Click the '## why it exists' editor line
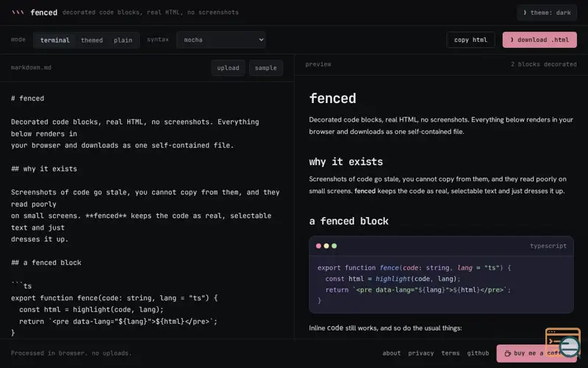This screenshot has width=588, height=368. (44, 169)
